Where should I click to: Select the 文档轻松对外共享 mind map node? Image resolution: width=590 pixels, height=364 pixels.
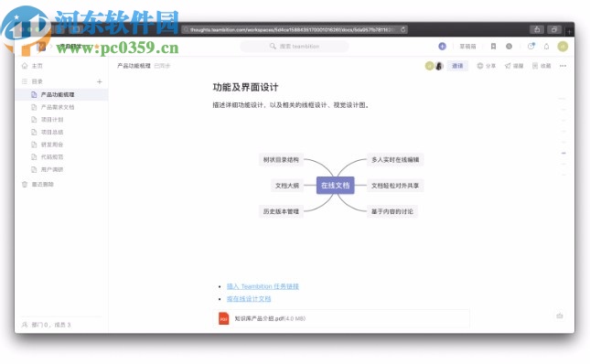tap(395, 186)
